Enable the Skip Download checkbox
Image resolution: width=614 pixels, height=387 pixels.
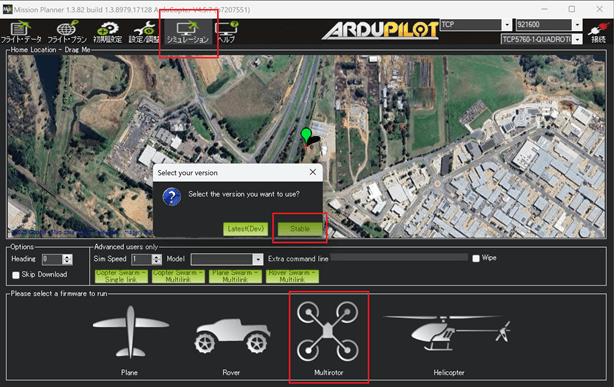(x=16, y=275)
